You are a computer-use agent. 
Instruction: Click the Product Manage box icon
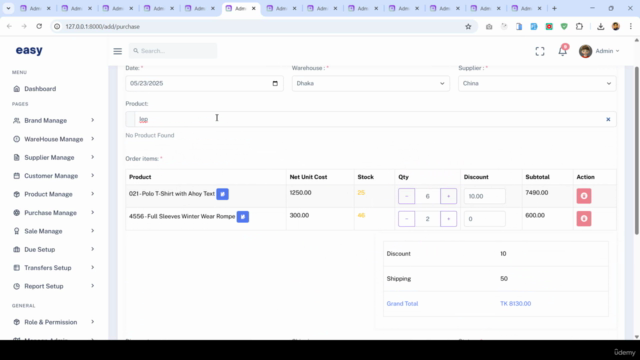(16, 194)
